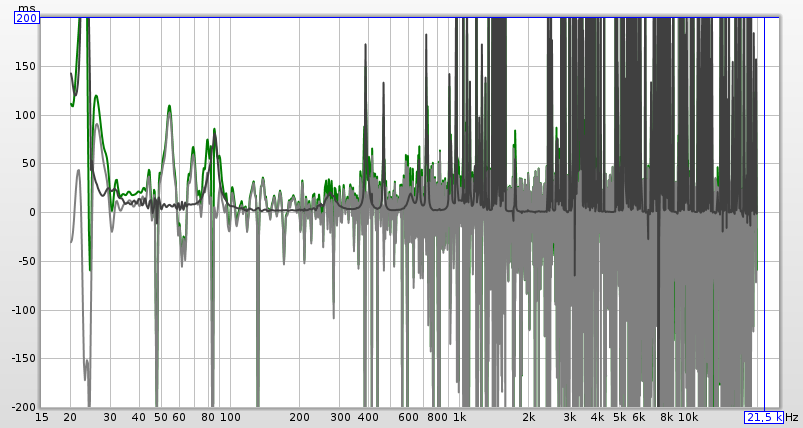803x428 pixels.
Task: Click the 1k label on the frequency axis
Action: pos(460,417)
